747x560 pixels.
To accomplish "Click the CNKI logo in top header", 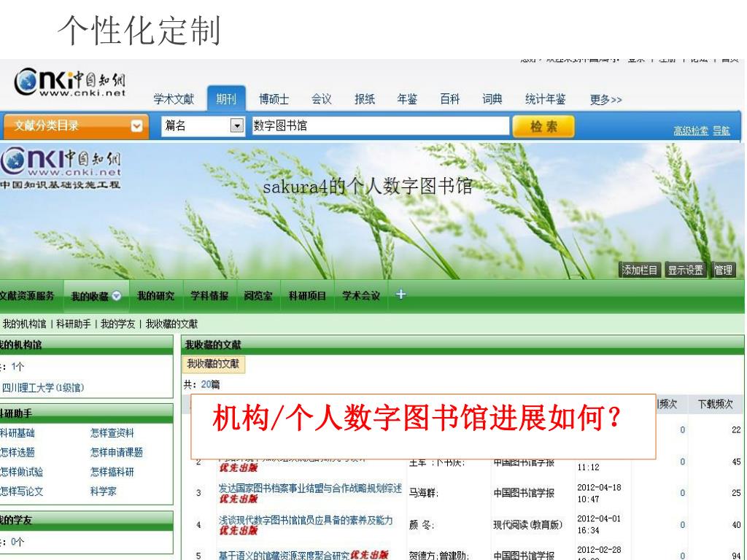I will [x=69, y=82].
